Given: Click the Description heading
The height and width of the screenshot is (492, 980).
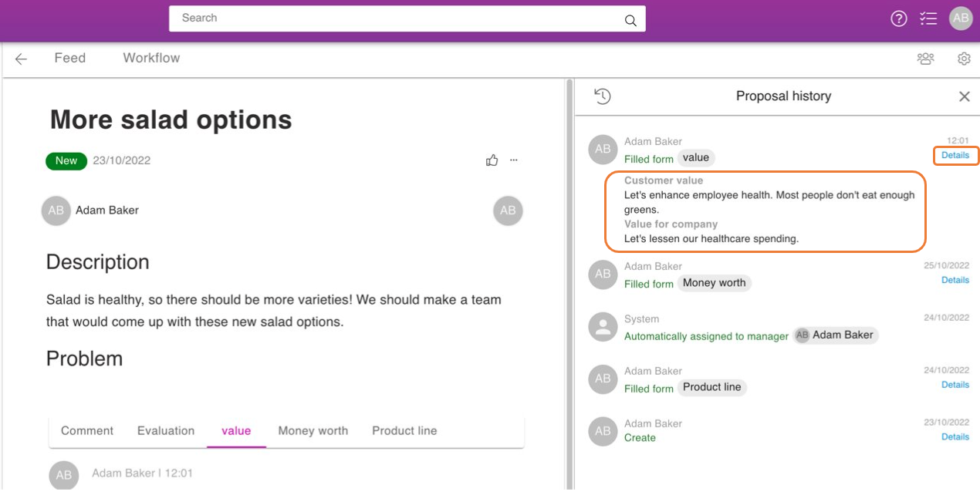Looking at the screenshot, I should coord(98,262).
